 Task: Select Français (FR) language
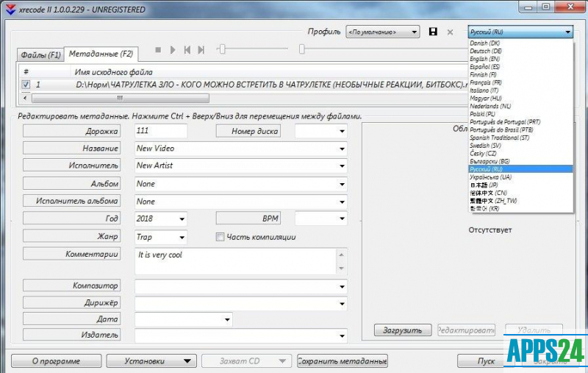click(521, 82)
